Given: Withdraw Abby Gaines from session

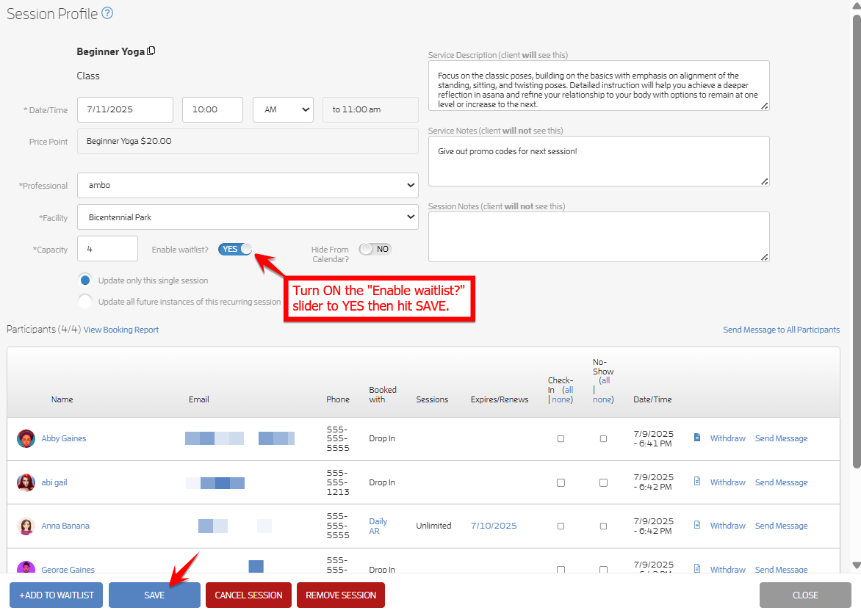Looking at the screenshot, I should [x=727, y=438].
